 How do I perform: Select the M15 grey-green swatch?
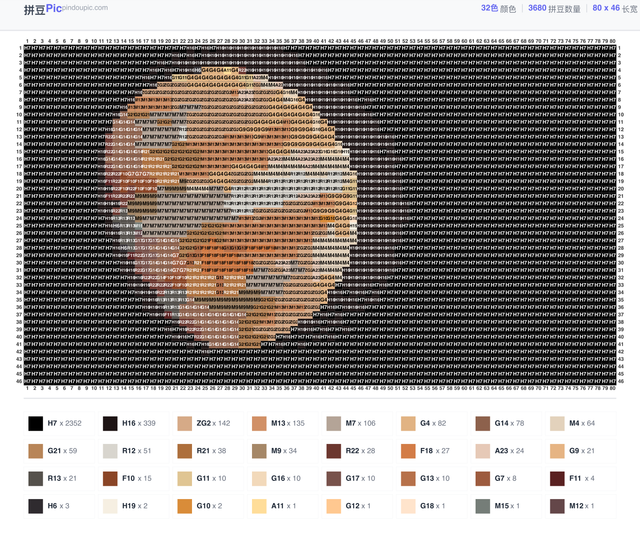pyautogui.click(x=483, y=506)
